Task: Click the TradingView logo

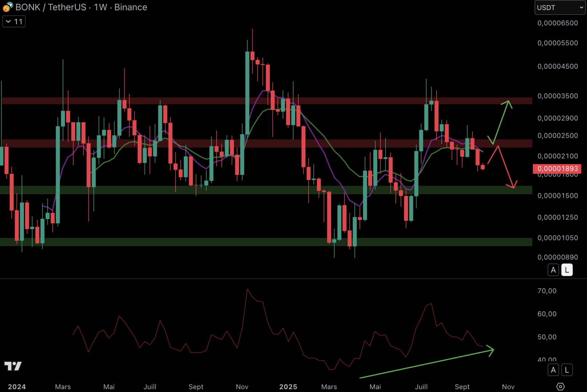Action: pyautogui.click(x=13, y=366)
